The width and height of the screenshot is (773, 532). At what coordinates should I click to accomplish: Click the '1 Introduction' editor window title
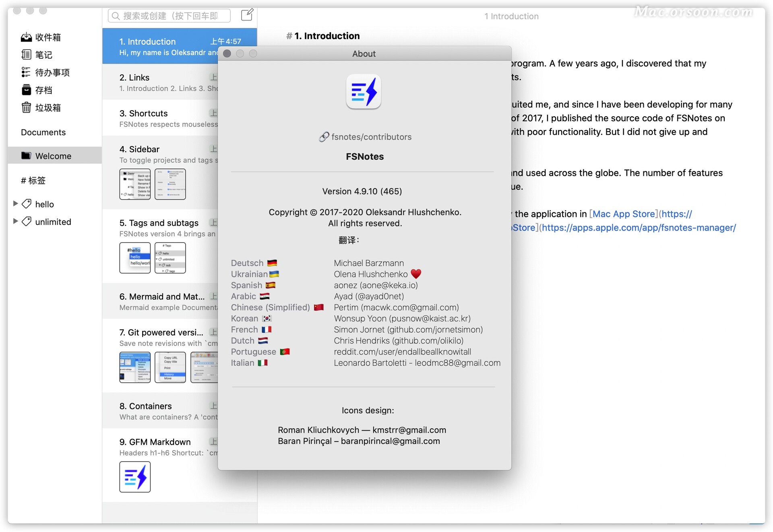coord(511,16)
